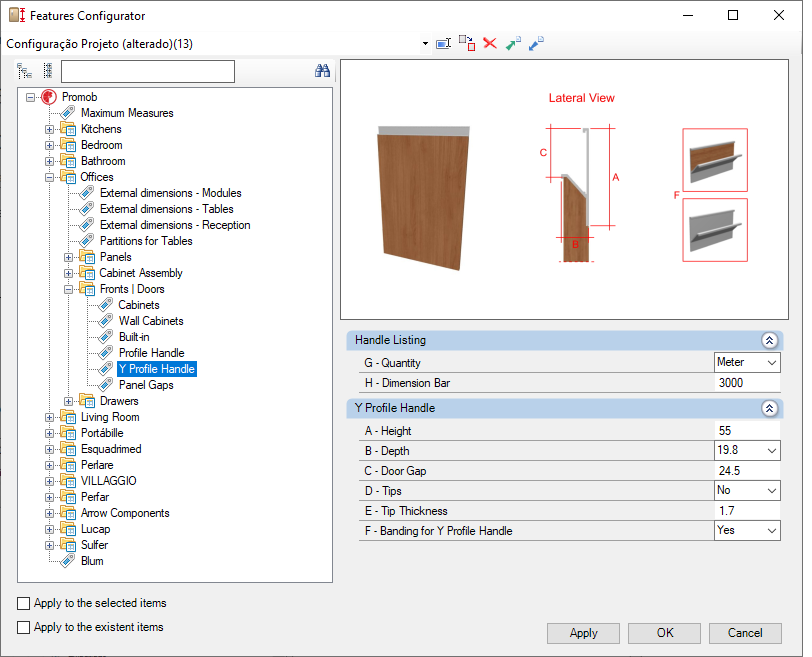Click the E - Tip Thickness value field
The height and width of the screenshot is (657, 812).
(747, 510)
